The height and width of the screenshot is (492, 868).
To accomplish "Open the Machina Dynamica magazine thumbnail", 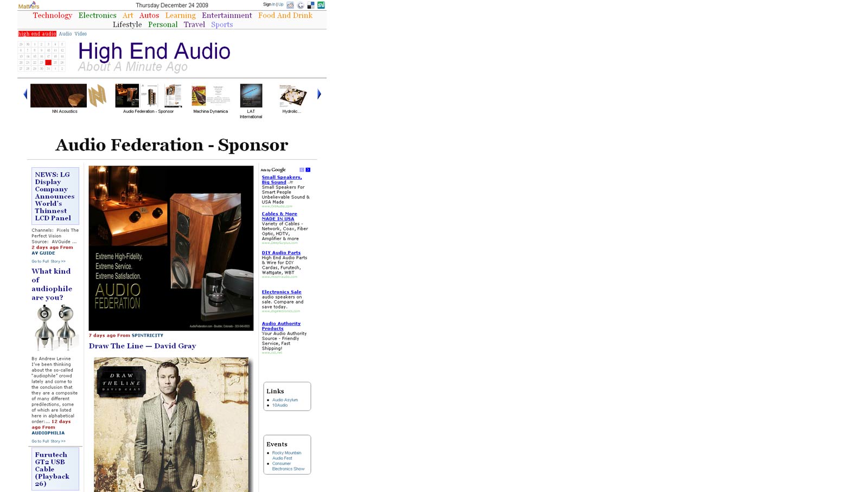I will 199,96.
